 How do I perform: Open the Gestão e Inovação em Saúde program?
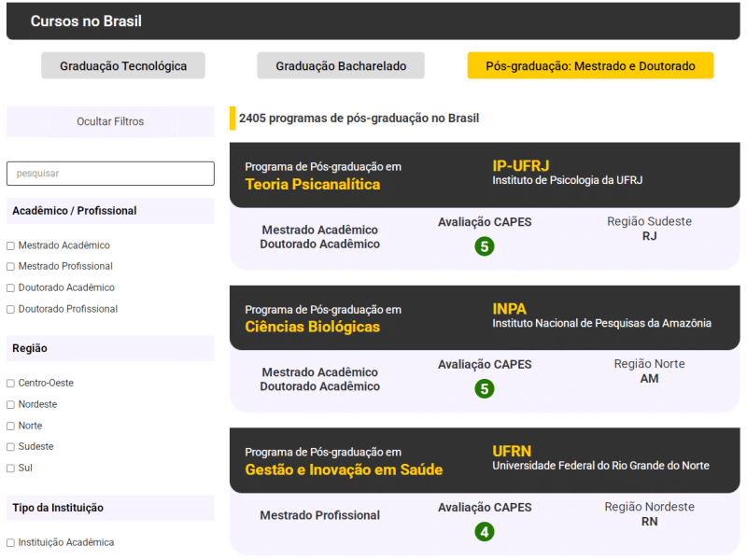344,469
